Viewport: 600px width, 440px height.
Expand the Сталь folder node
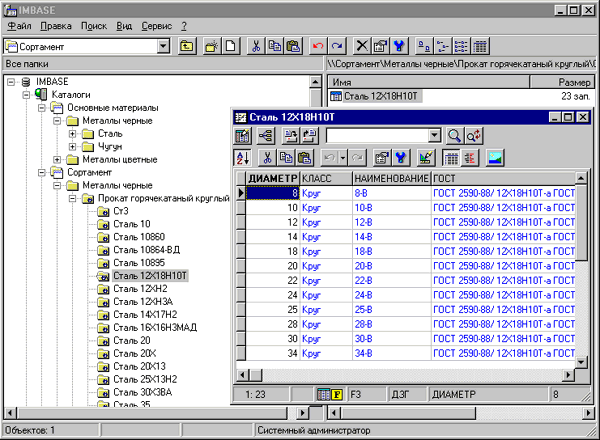click(73, 133)
